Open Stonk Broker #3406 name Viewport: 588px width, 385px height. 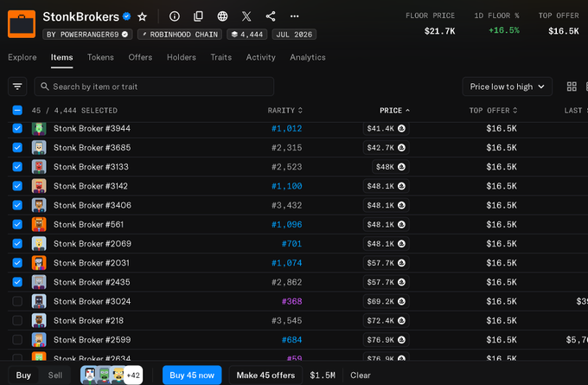pyautogui.click(x=93, y=205)
